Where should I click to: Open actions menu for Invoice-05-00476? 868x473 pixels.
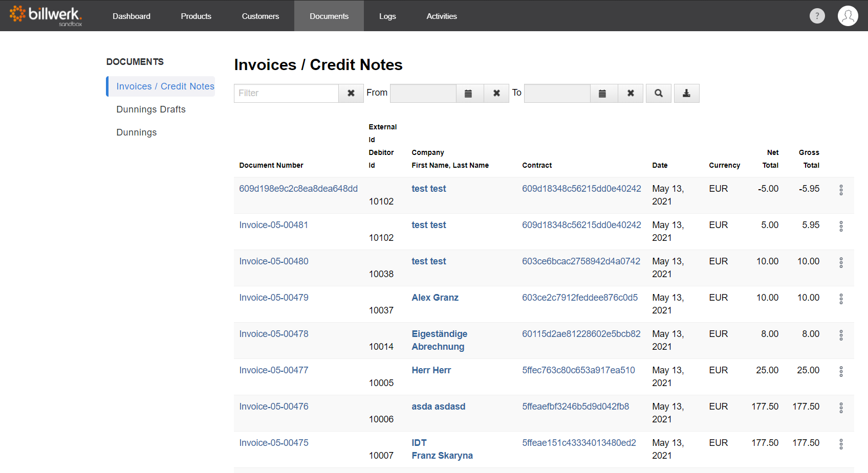[x=841, y=408]
